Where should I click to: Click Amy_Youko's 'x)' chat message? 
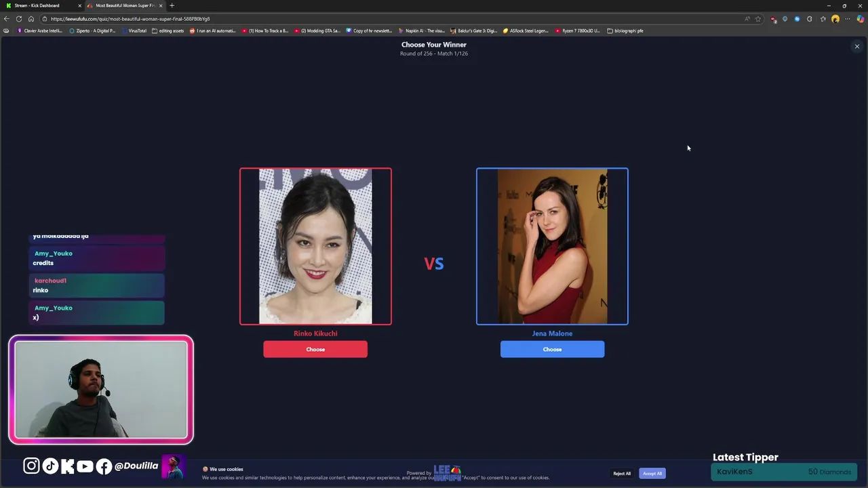(x=96, y=312)
